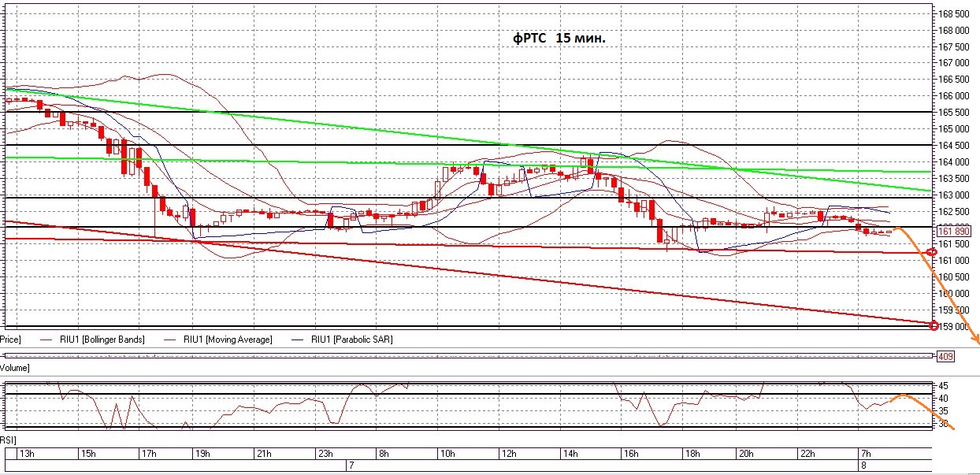Click the 23h time axis label
The height and width of the screenshot is (475, 980).
[324, 454]
